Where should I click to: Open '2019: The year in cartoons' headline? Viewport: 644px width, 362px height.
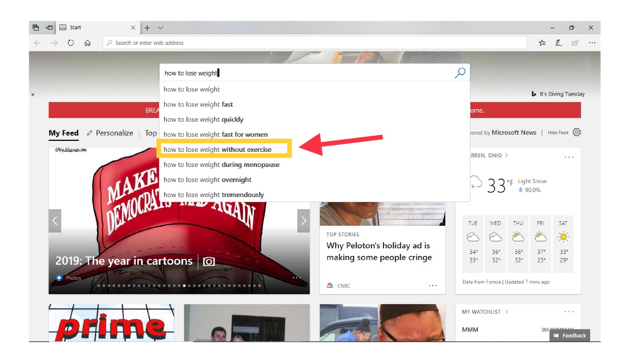pyautogui.click(x=124, y=261)
